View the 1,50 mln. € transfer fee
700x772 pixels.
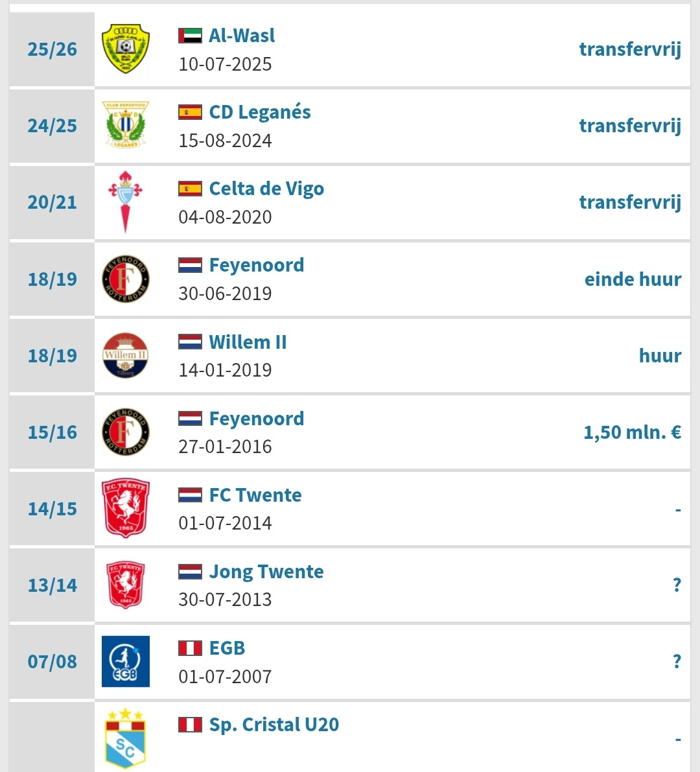(x=633, y=432)
